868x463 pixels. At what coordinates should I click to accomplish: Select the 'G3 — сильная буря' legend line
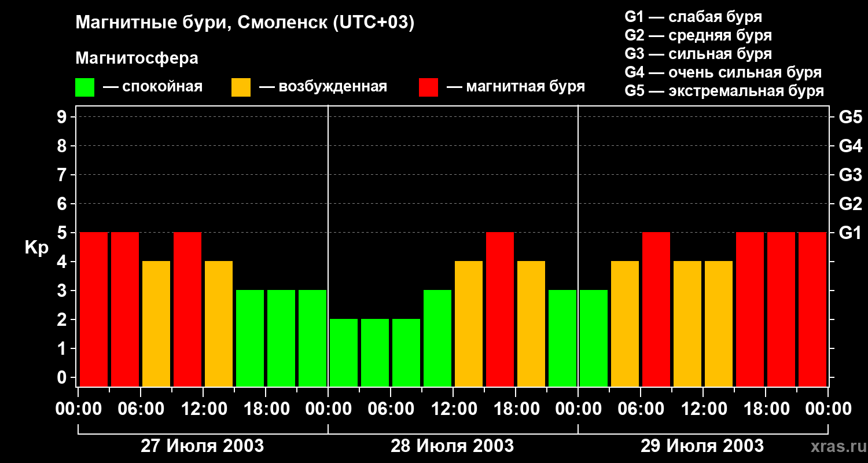click(698, 54)
